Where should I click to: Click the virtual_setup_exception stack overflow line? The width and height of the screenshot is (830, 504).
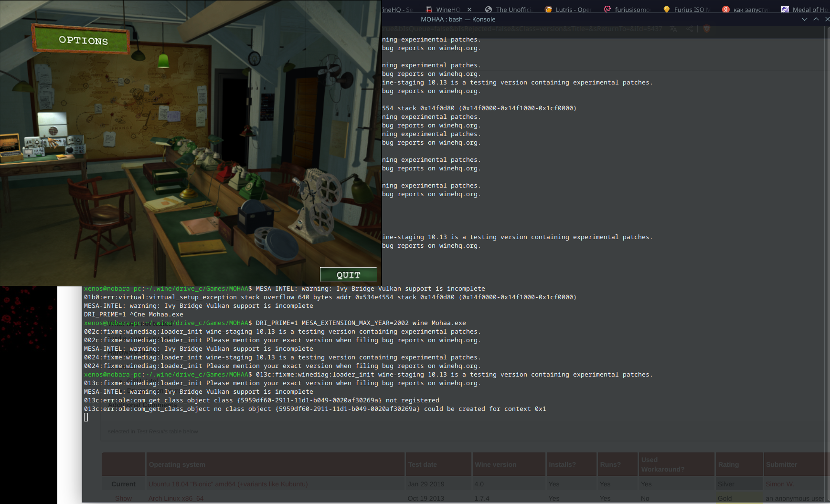(330, 297)
